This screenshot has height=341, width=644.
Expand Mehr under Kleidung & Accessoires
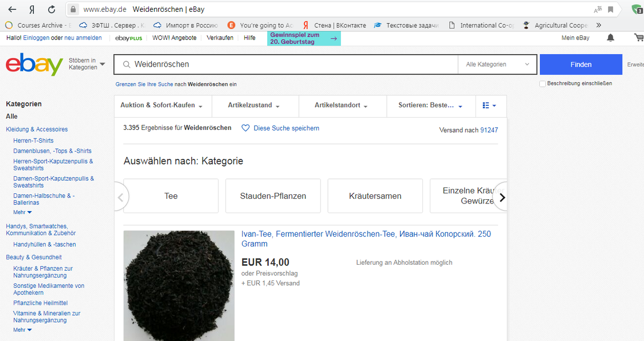point(23,213)
